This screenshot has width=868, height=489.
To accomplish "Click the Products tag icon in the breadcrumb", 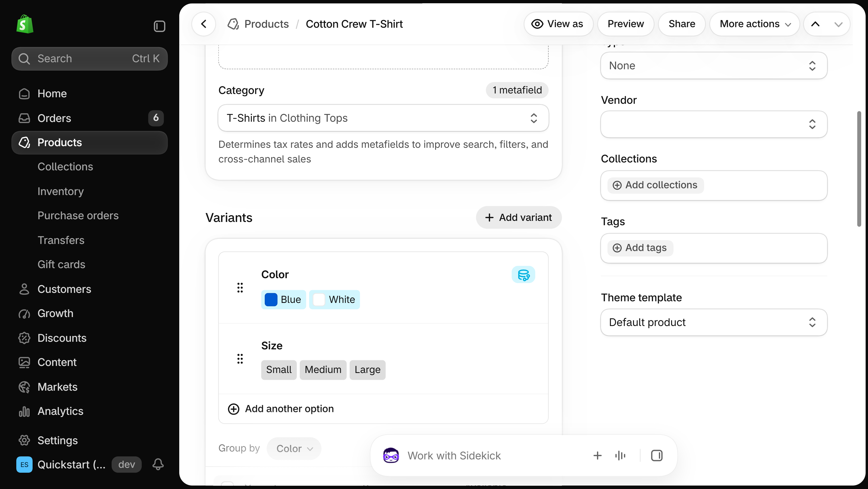I will coord(233,24).
